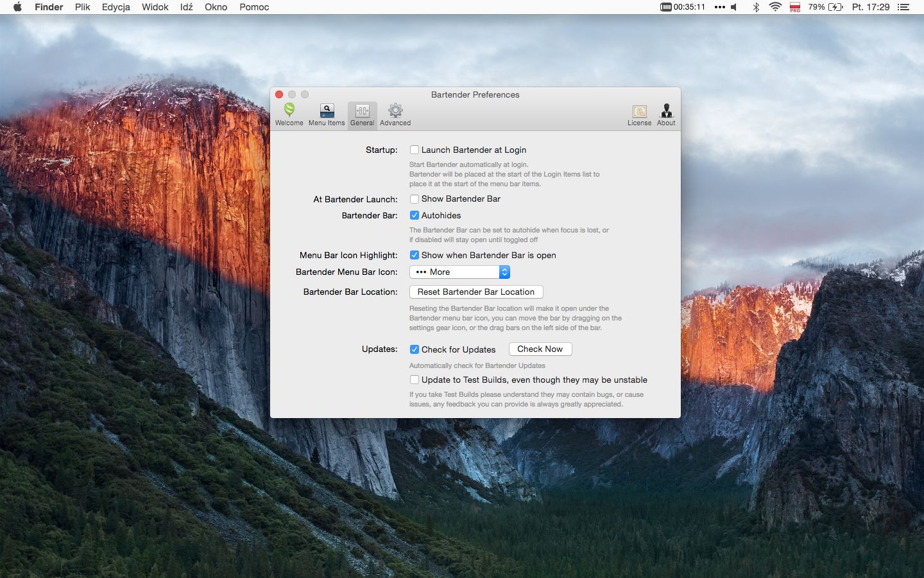Open the Okno menu
The image size is (924, 578).
[x=216, y=7]
